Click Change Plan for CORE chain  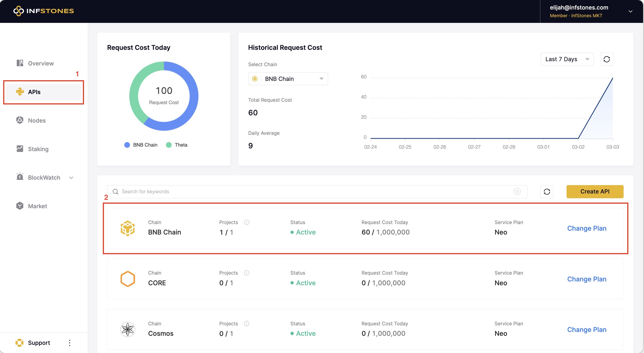[586, 279]
